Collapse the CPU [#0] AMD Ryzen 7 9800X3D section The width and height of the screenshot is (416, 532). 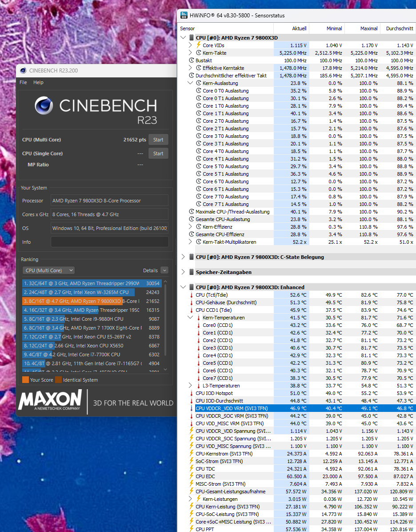(183, 38)
